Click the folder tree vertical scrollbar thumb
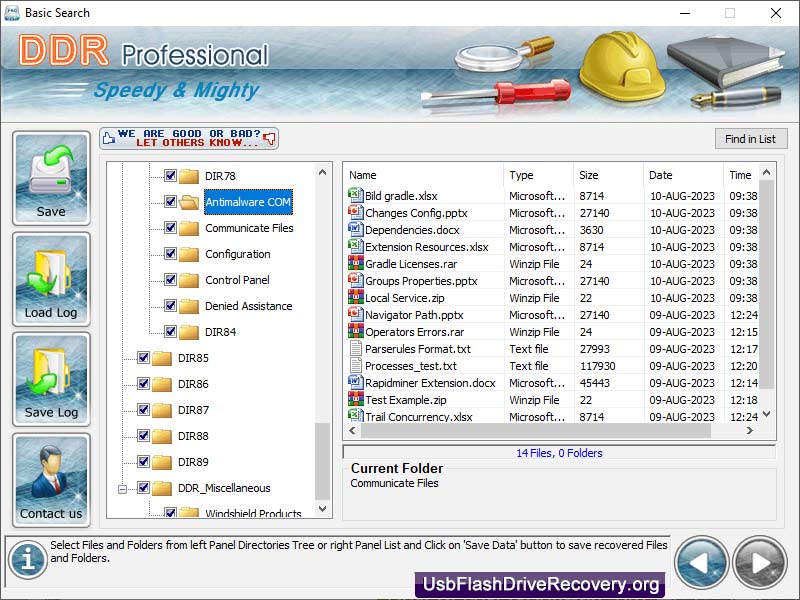Screen dimensions: 800x600 tap(322, 461)
